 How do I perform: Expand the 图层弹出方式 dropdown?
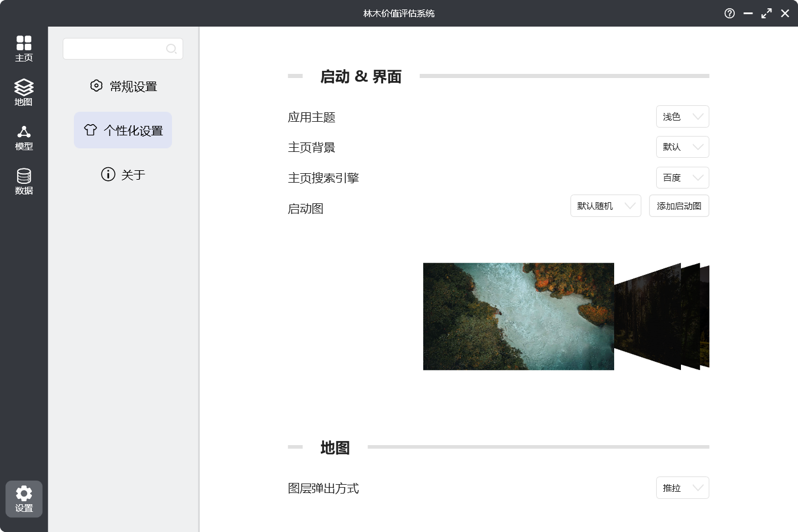(682, 488)
